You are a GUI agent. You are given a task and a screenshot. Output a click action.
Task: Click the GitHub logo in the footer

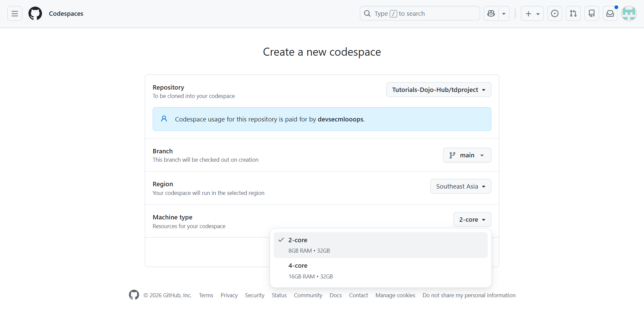click(x=133, y=295)
